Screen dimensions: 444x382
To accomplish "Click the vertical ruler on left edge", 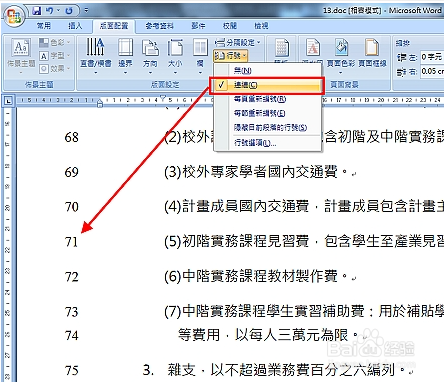I will [x=8, y=245].
